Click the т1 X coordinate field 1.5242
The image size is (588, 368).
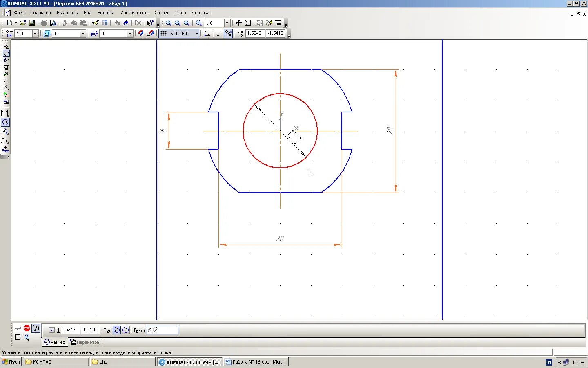click(70, 330)
